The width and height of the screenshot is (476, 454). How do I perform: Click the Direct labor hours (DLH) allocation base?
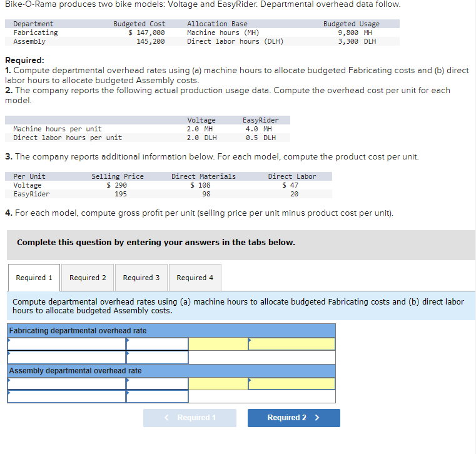[x=235, y=41]
